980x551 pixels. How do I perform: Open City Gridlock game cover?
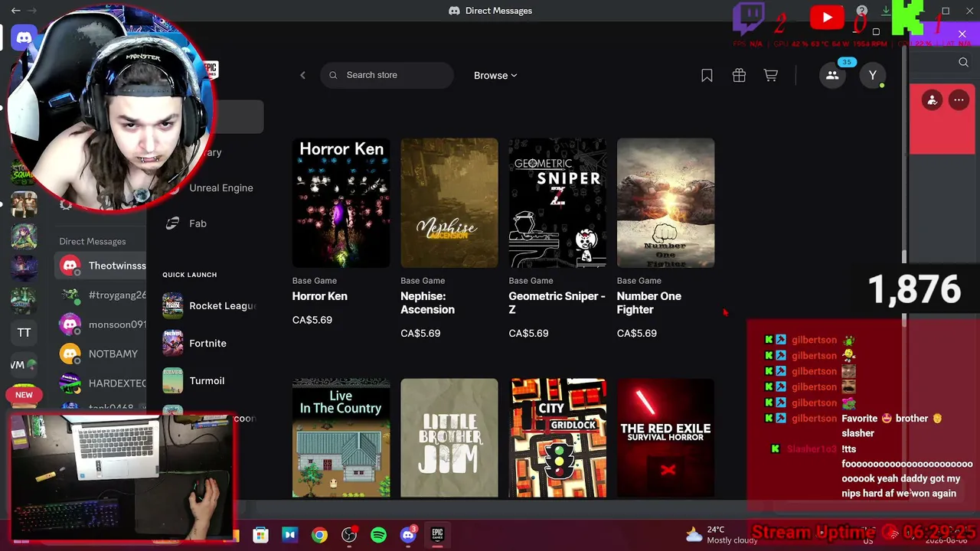pos(557,438)
